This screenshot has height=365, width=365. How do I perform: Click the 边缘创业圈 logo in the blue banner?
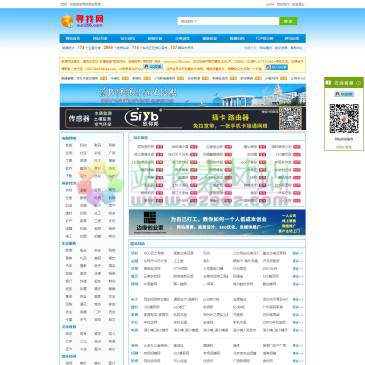[x=150, y=222]
